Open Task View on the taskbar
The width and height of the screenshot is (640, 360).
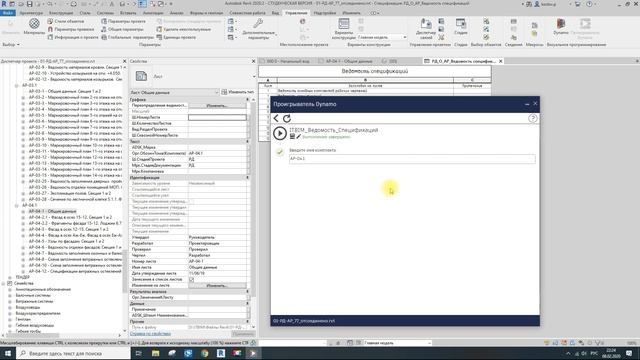point(138,353)
